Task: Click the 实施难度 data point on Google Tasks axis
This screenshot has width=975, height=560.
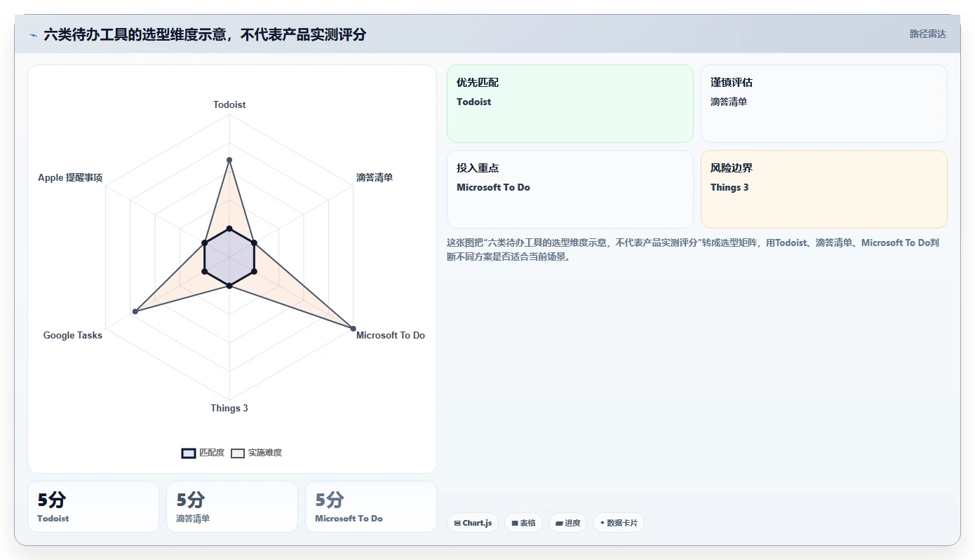Action: point(135,311)
